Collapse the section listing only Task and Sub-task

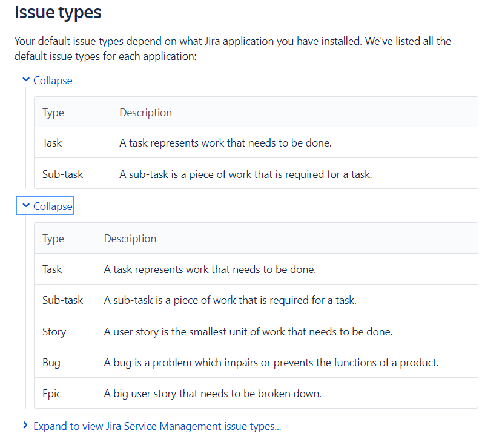[53, 81]
